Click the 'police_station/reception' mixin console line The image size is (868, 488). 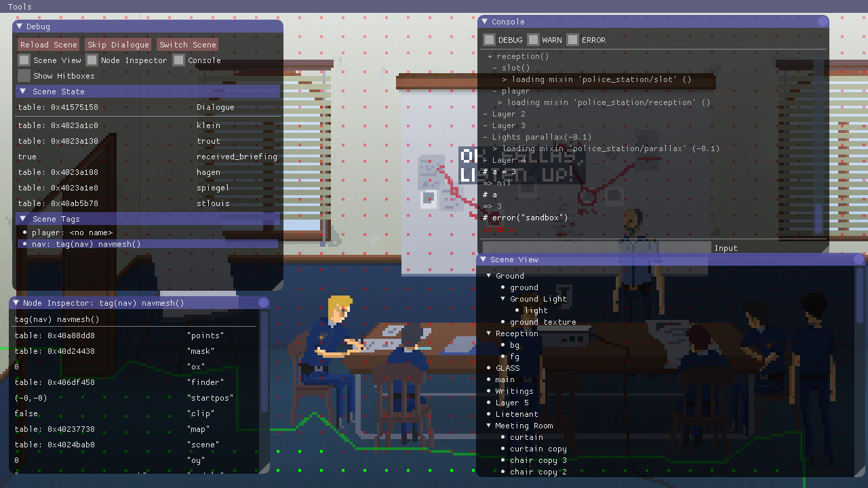[604, 102]
